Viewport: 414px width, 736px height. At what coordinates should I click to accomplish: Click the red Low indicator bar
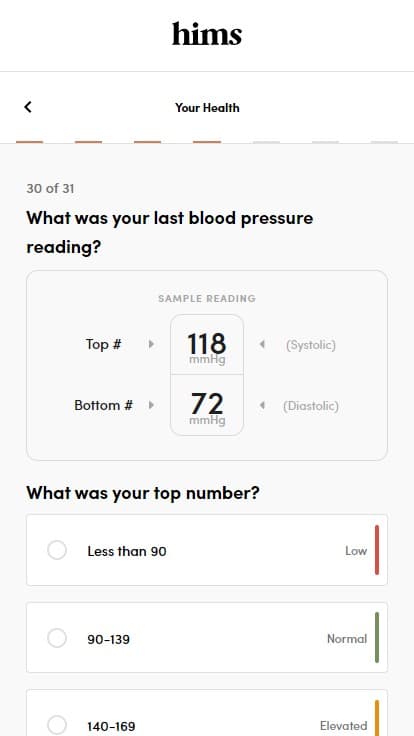(377, 550)
